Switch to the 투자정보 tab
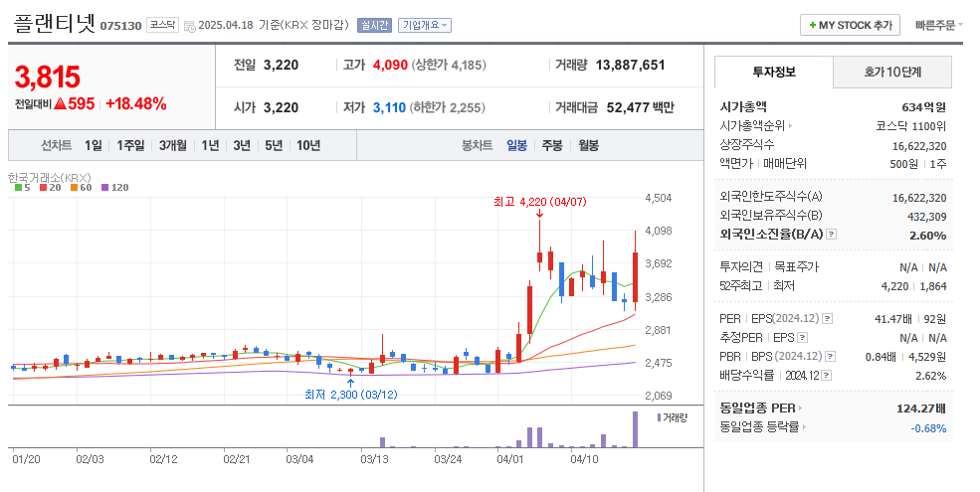The height and width of the screenshot is (492, 980). click(x=774, y=72)
